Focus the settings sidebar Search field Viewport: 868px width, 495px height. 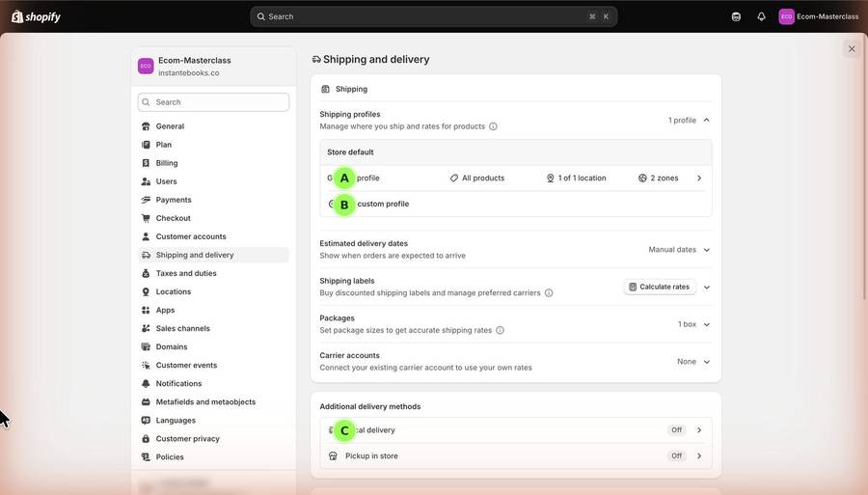(213, 102)
